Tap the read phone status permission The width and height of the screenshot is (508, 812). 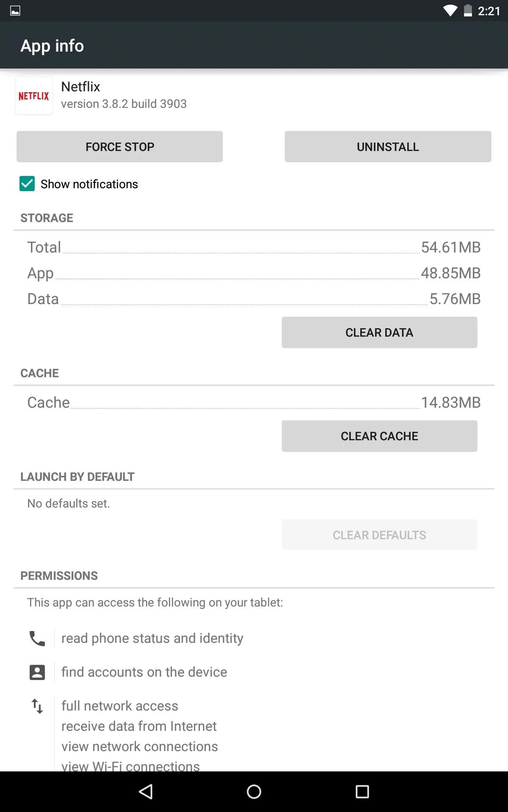[152, 638]
